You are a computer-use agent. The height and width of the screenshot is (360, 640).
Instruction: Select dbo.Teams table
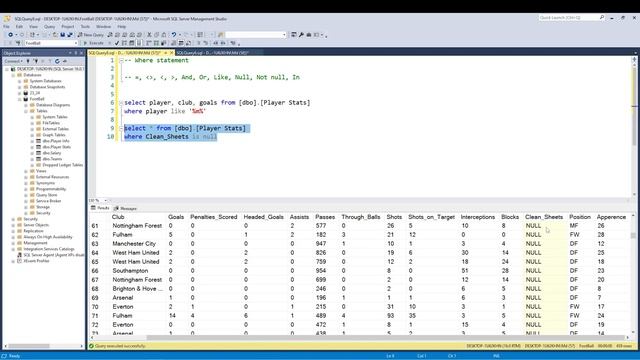pyautogui.click(x=52, y=159)
